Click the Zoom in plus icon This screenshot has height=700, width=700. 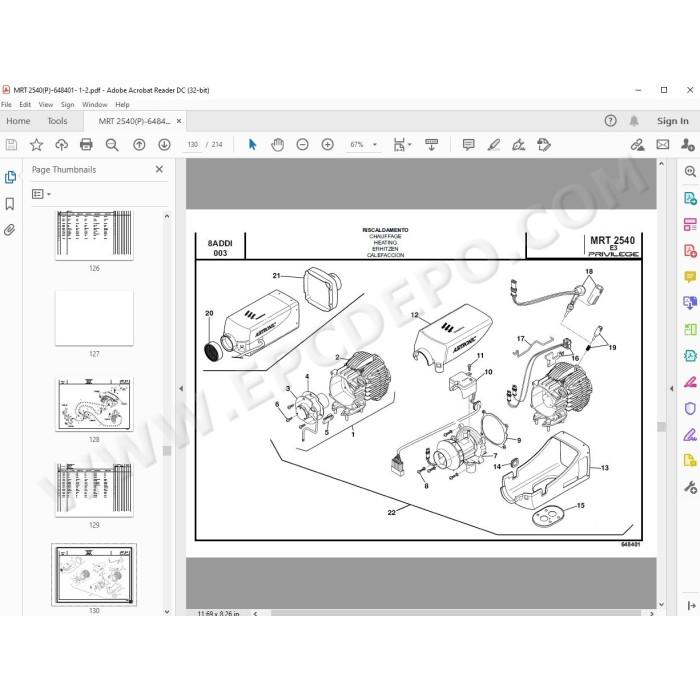point(327,145)
